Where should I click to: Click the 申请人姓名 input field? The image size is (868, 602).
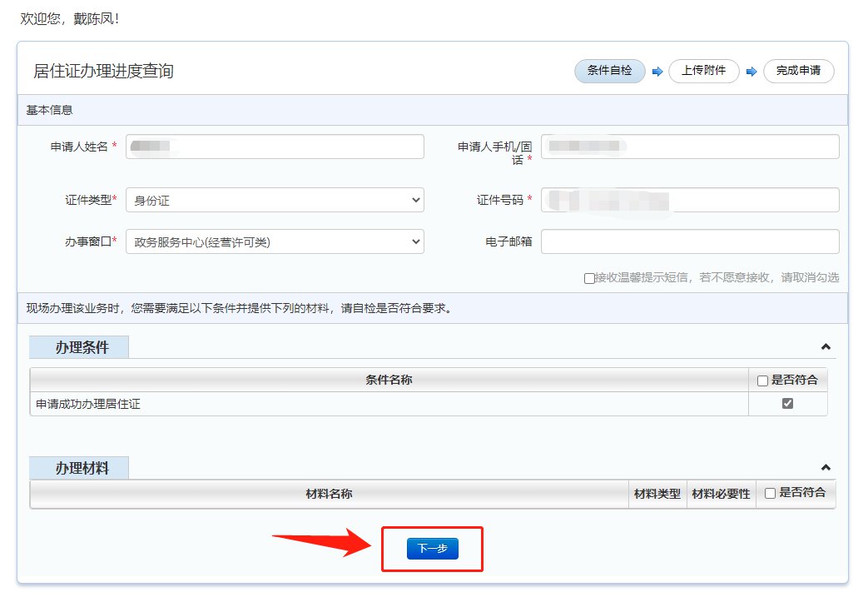click(275, 147)
